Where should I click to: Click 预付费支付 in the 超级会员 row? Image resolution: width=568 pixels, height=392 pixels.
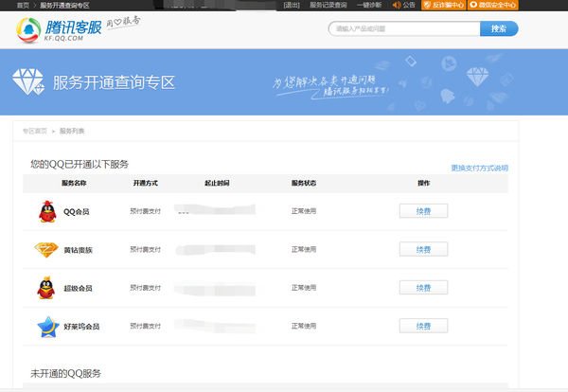pos(145,288)
